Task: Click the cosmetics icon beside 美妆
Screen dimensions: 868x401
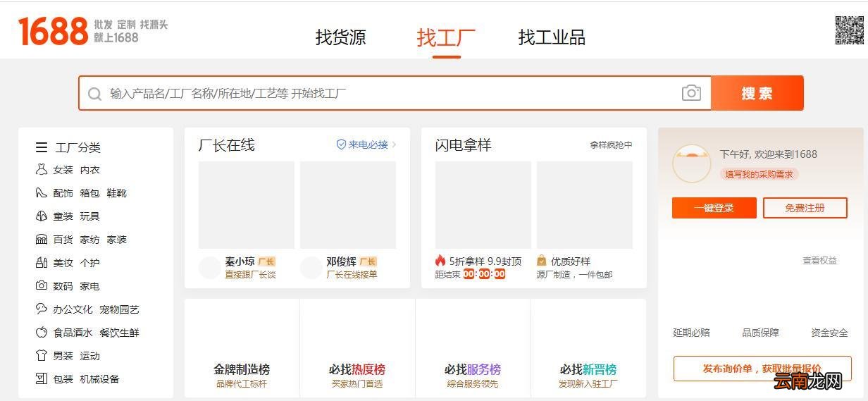Action: click(42, 263)
